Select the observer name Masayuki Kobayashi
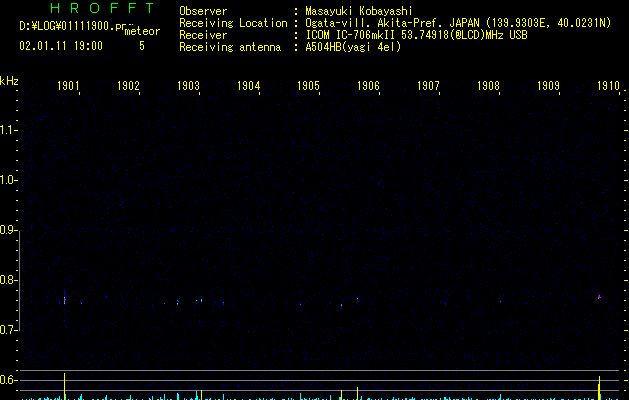629x400 pixels. click(359, 11)
